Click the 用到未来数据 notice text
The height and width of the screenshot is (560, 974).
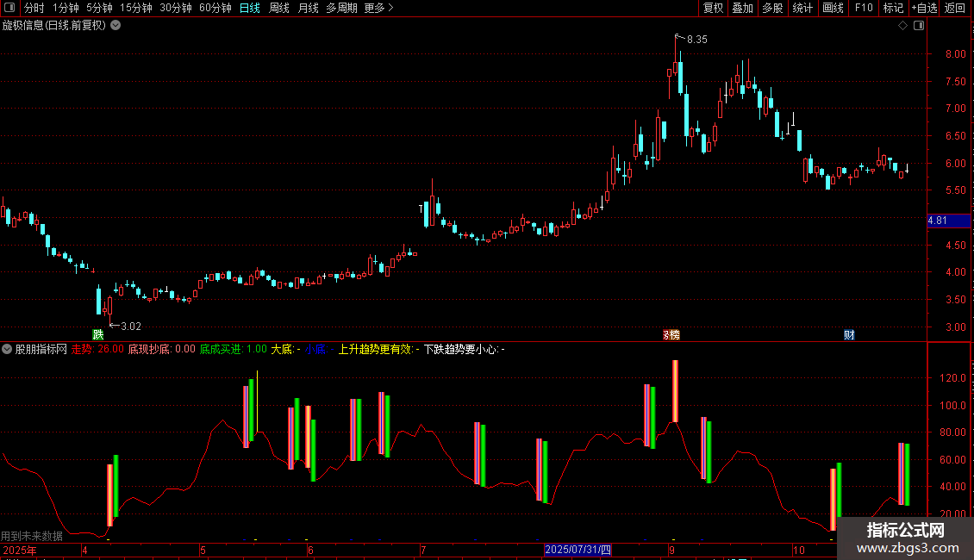pyautogui.click(x=32, y=536)
